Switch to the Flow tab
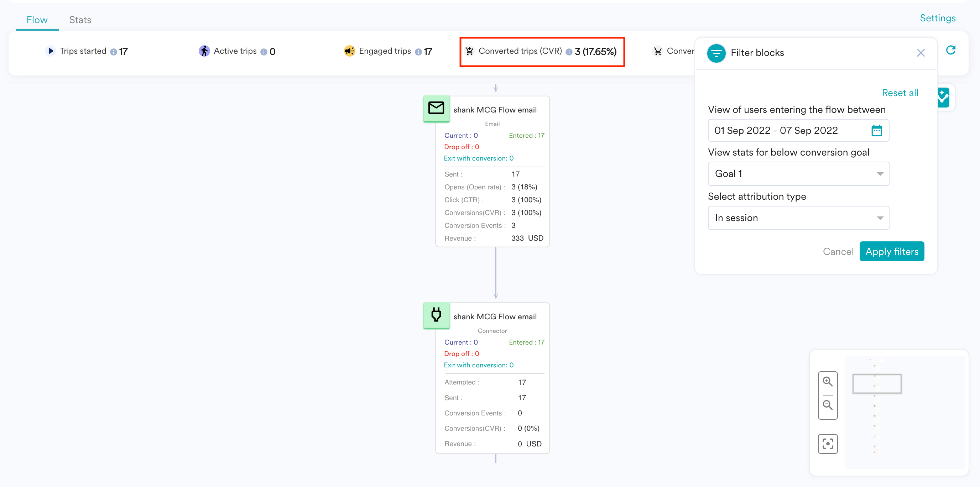This screenshot has width=980, height=487. (37, 20)
